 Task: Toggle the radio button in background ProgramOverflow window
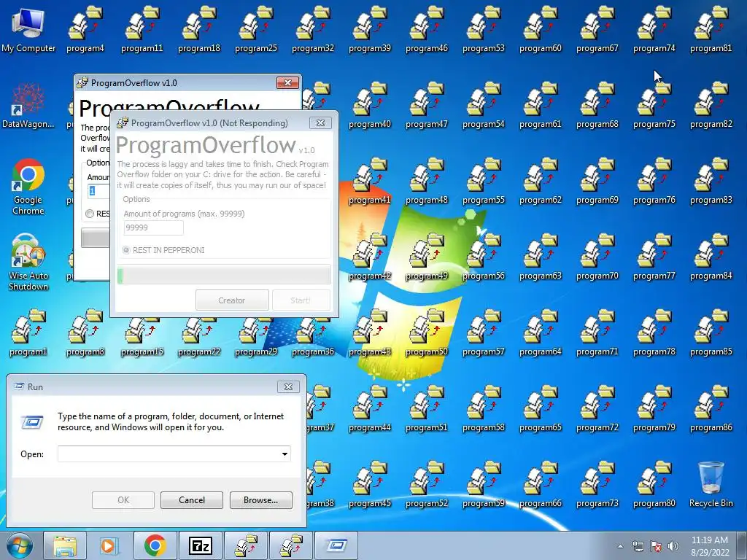90,214
